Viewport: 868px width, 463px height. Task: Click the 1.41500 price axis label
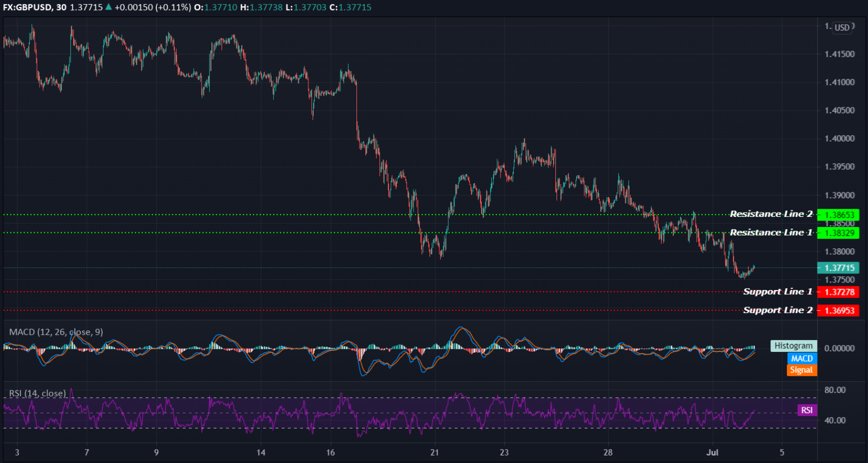pos(840,54)
